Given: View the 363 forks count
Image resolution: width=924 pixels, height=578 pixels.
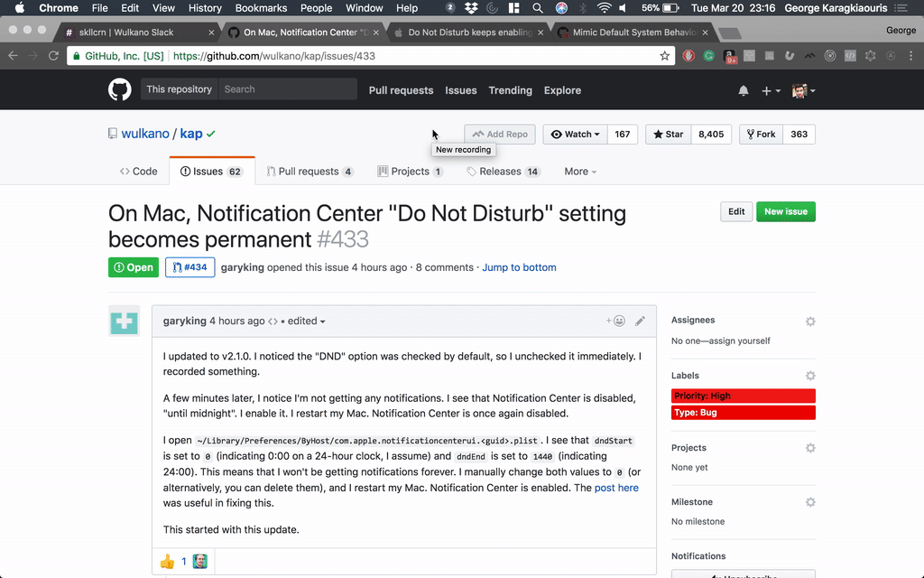Looking at the screenshot, I should tap(799, 135).
